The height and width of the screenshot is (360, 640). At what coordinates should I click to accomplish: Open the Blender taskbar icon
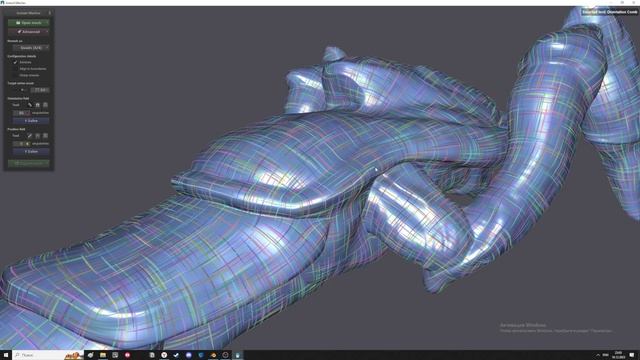tap(213, 355)
